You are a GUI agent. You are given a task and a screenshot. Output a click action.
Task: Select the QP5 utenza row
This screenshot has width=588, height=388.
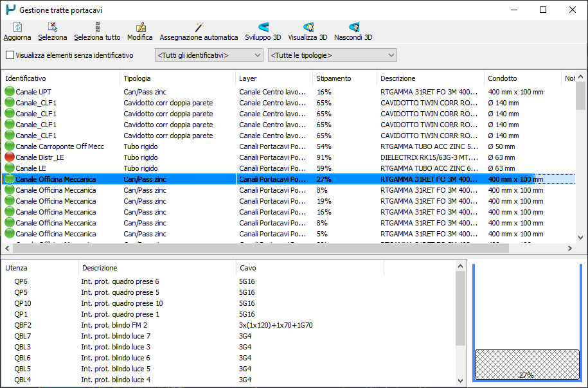tap(229, 292)
